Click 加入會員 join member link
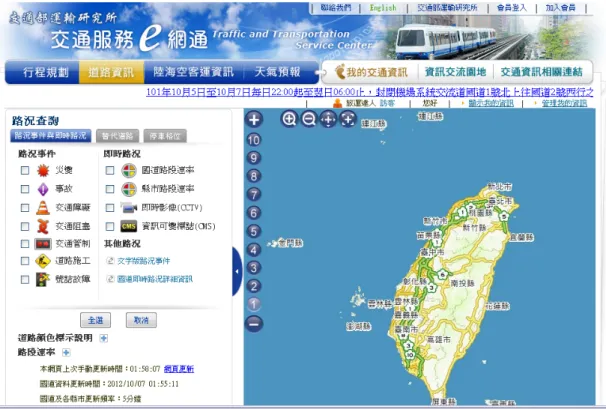 (560, 8)
